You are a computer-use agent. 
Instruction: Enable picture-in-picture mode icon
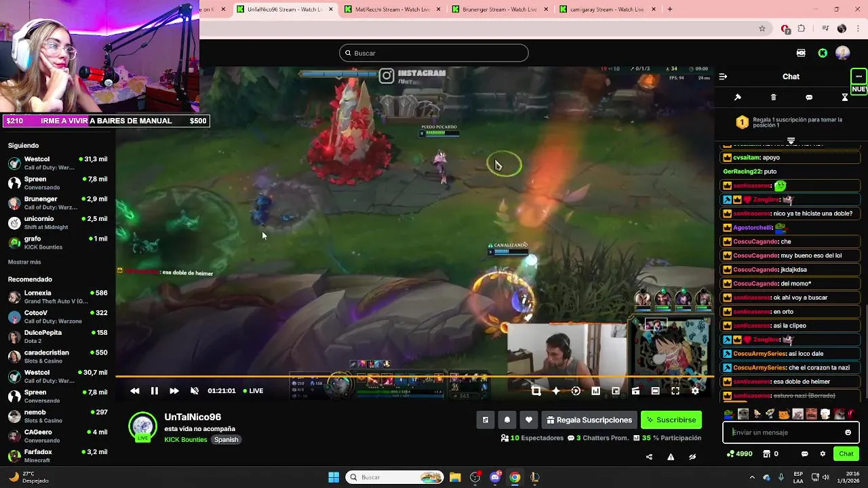pos(616,391)
